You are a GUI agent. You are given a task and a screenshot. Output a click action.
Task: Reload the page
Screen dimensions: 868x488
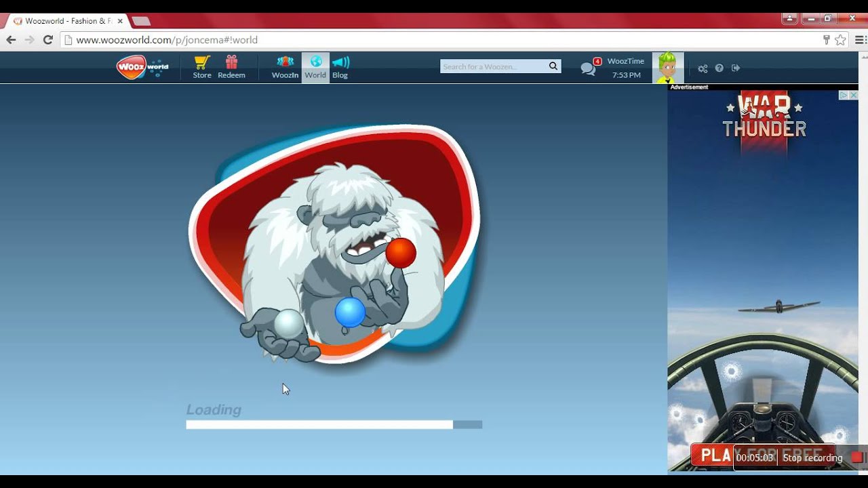pyautogui.click(x=47, y=40)
